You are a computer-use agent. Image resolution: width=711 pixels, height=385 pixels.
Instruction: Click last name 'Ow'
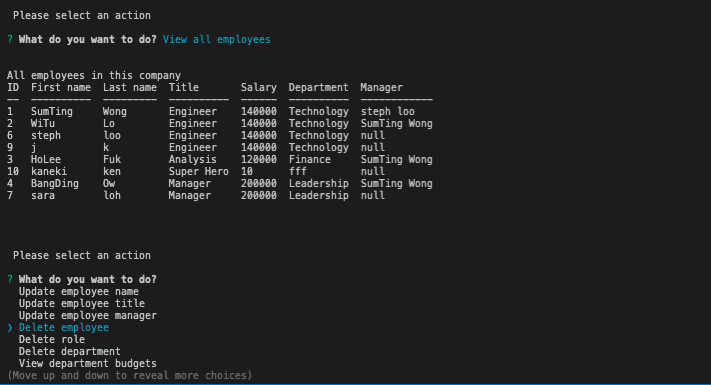tap(109, 184)
